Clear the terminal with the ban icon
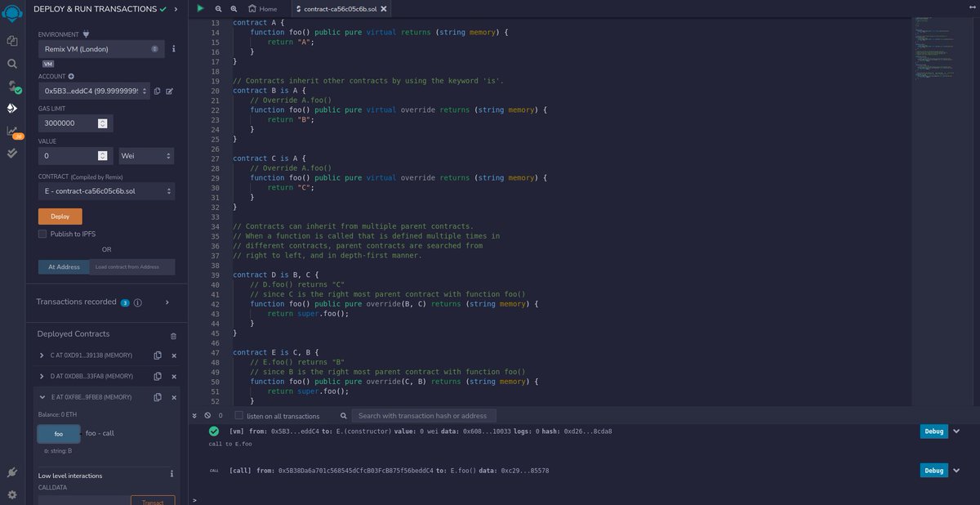980x505 pixels. (207, 415)
